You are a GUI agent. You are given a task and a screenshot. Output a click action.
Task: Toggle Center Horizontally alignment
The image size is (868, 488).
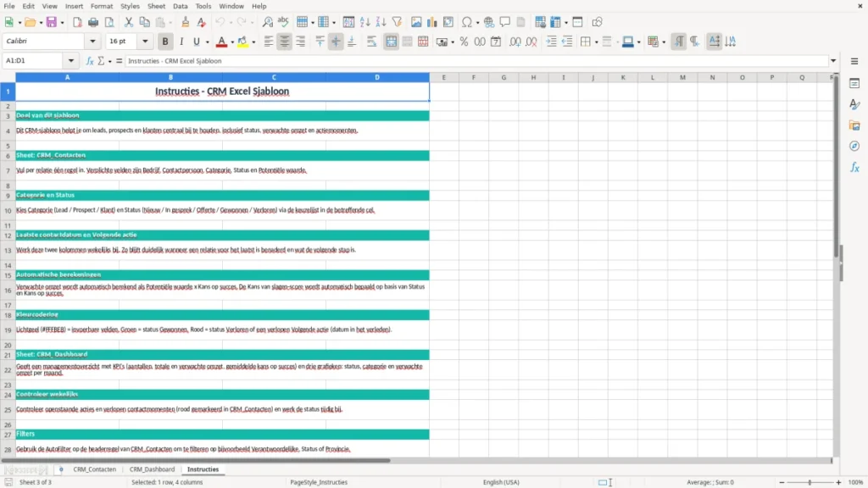pos(285,42)
